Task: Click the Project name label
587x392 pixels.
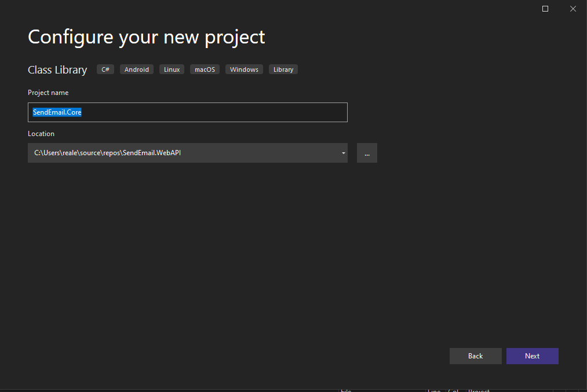Action: click(x=48, y=93)
